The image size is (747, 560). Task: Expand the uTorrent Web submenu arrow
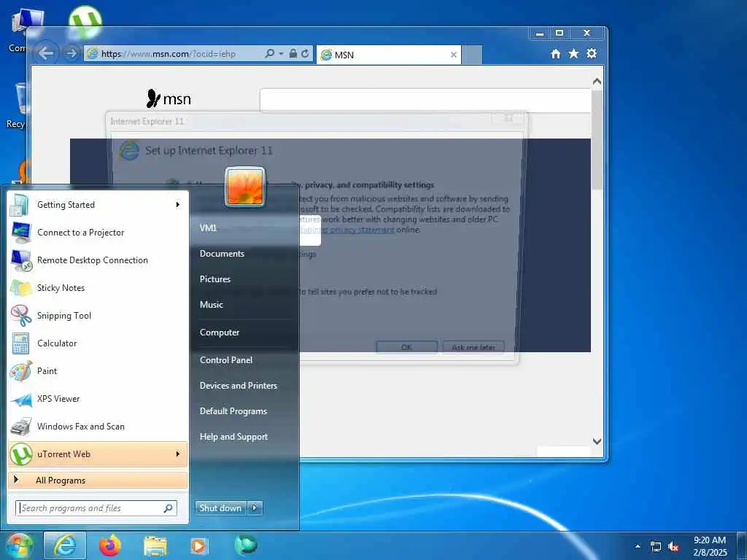pos(178,454)
